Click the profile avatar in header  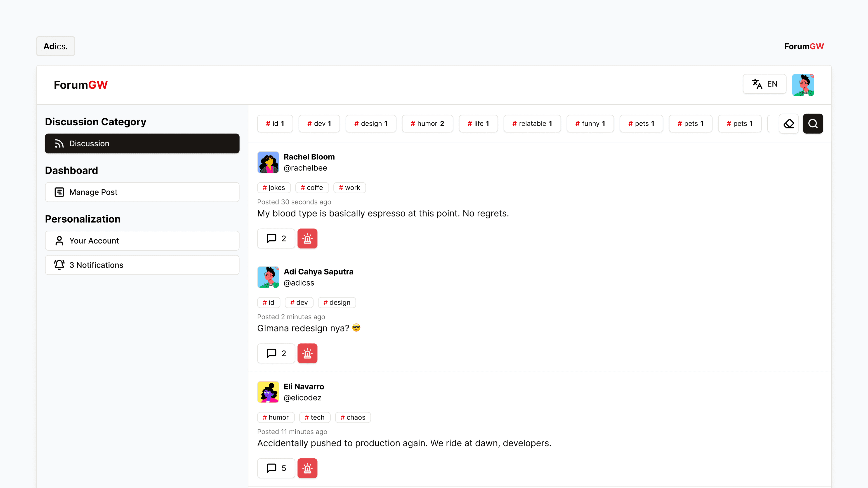(x=803, y=85)
